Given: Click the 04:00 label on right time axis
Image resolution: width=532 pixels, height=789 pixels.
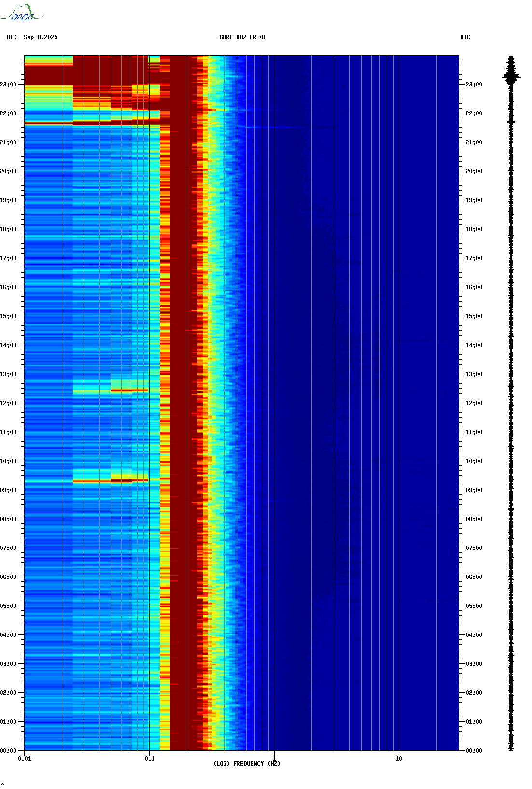Looking at the screenshot, I should pyautogui.click(x=474, y=635).
